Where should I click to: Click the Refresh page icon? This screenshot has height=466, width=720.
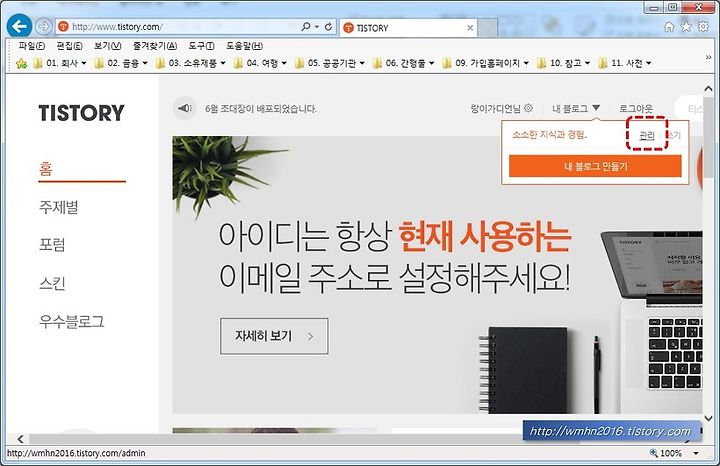tap(328, 27)
